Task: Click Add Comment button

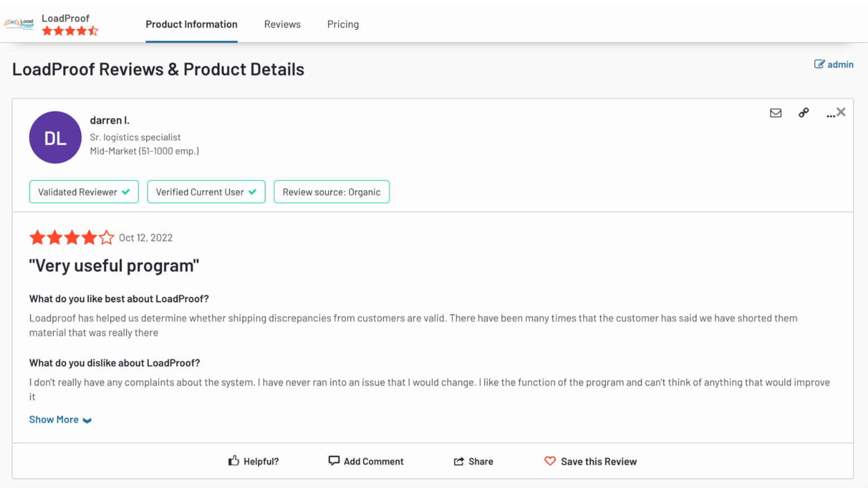Action: click(x=366, y=461)
